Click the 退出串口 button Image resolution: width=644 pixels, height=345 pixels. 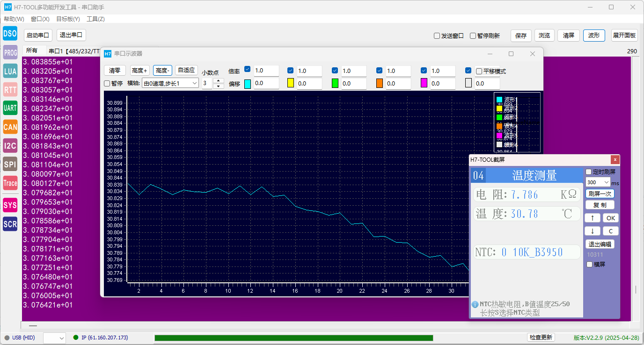pyautogui.click(x=71, y=35)
